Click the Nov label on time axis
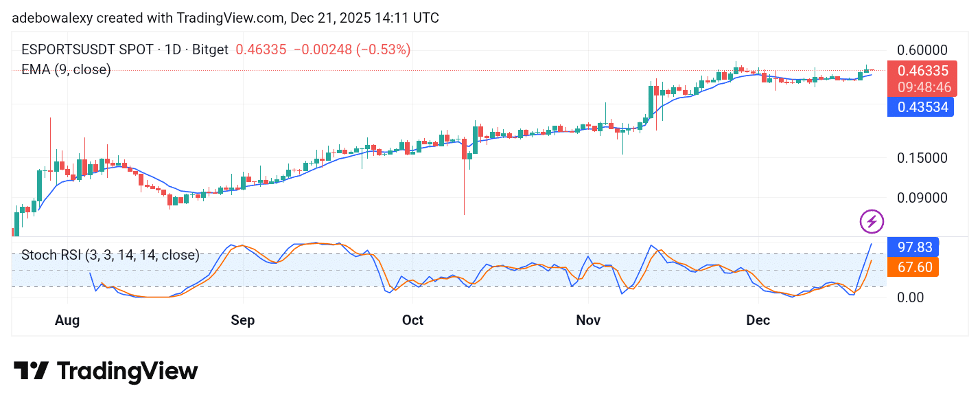Image resolution: width=980 pixels, height=406 pixels. (588, 320)
